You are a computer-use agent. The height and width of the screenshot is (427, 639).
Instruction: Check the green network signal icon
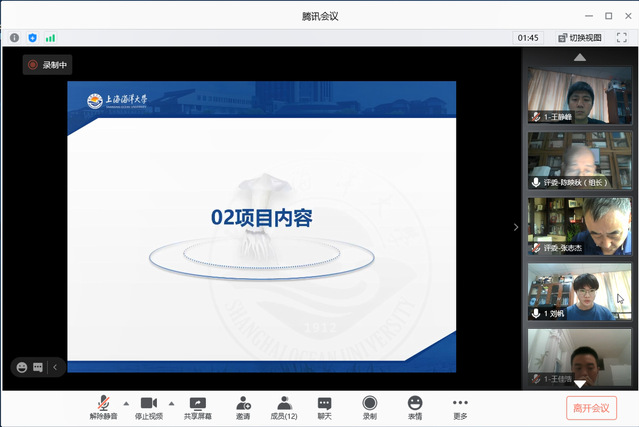50,38
